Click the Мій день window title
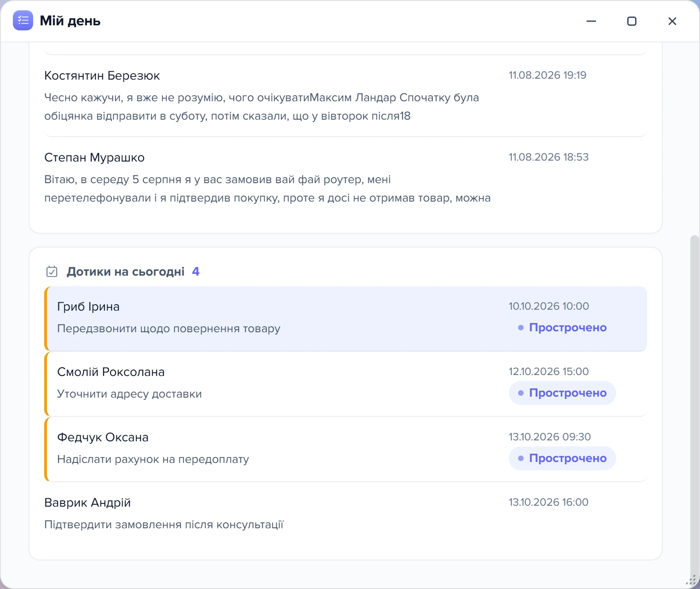 [x=70, y=21]
